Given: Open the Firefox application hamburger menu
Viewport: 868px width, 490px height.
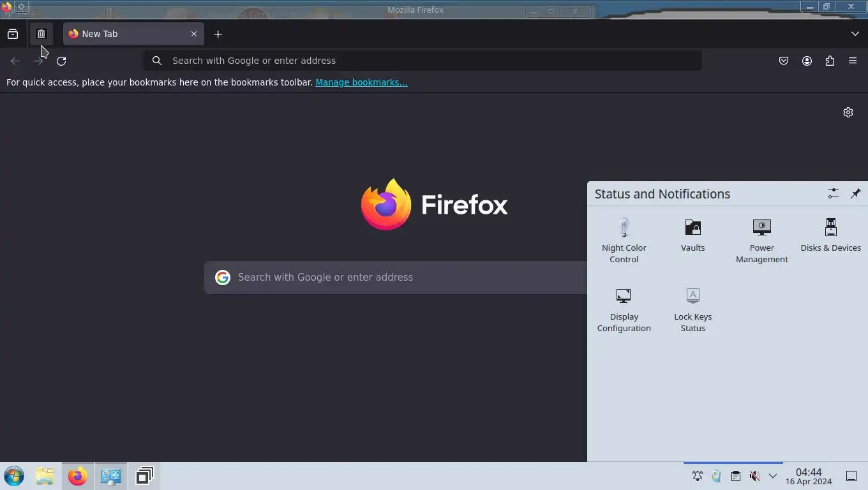Looking at the screenshot, I should 853,61.
